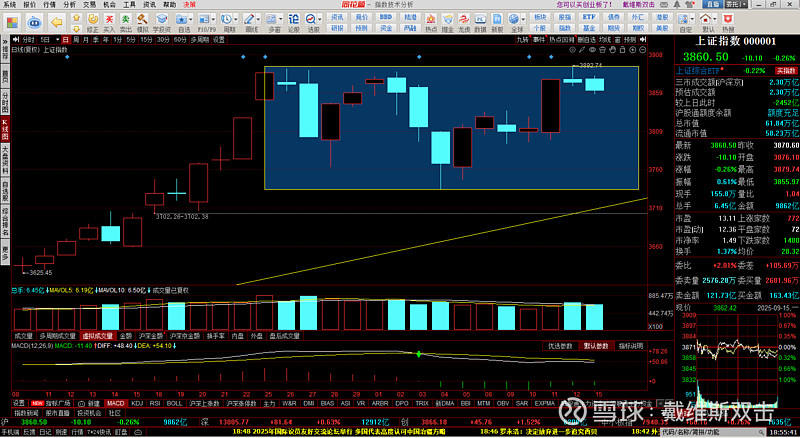Open the 模拟 simulated trading icon

(142, 22)
